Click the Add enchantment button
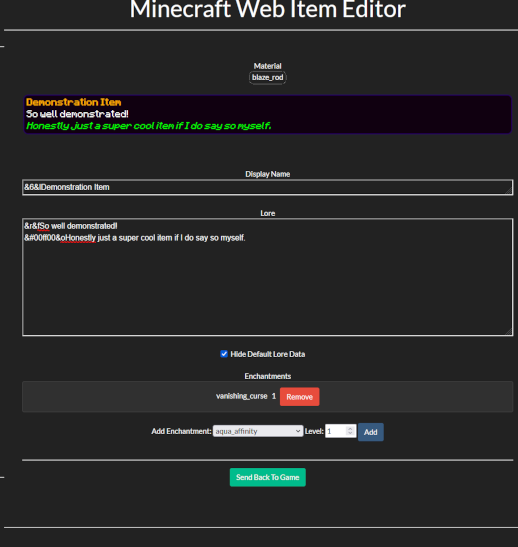Viewport: 518px width, 547px height. (x=370, y=432)
